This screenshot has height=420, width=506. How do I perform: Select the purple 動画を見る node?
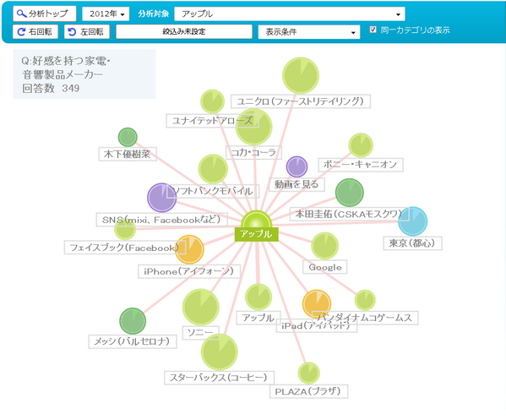[x=297, y=167]
